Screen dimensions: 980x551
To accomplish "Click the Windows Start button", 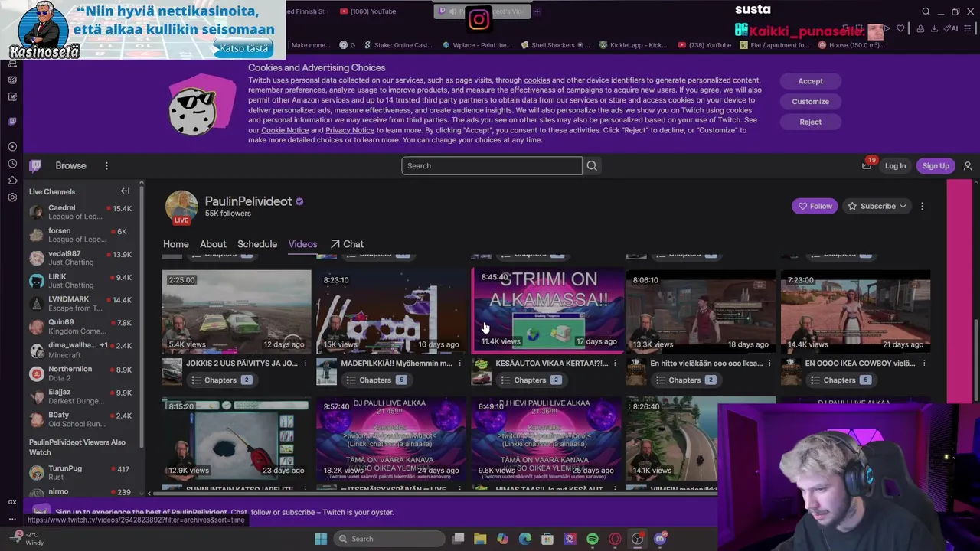I will [x=321, y=539].
